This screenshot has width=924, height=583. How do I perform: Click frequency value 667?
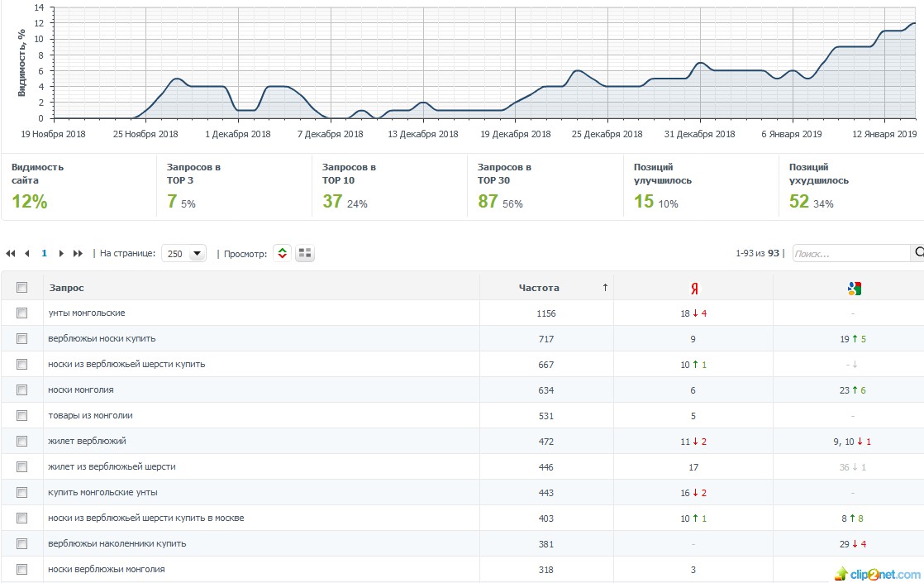tap(545, 365)
